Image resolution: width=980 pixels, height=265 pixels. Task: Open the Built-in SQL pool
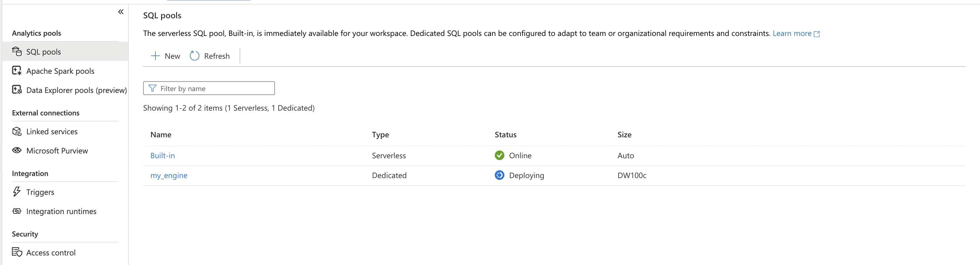point(162,155)
